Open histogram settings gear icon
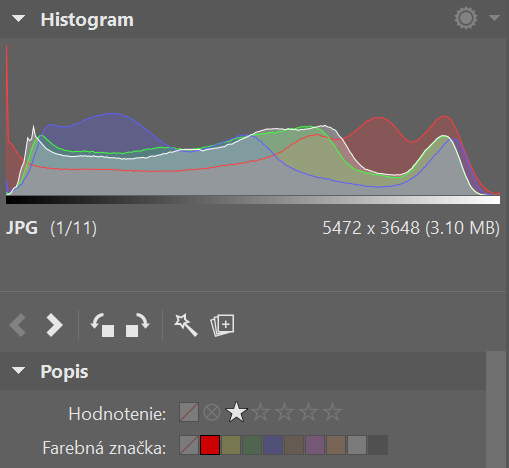This screenshot has width=509, height=468. click(x=466, y=19)
